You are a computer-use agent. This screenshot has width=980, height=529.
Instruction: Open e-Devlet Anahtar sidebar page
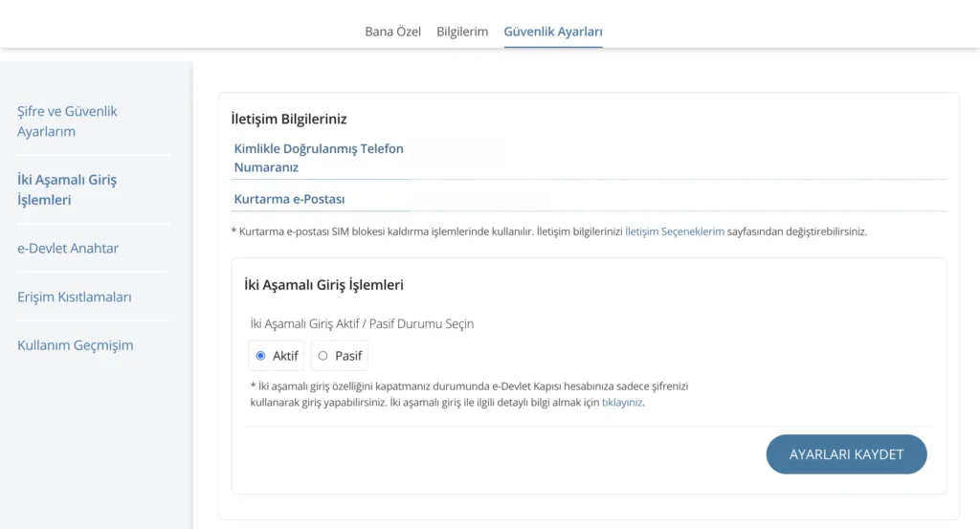click(68, 248)
